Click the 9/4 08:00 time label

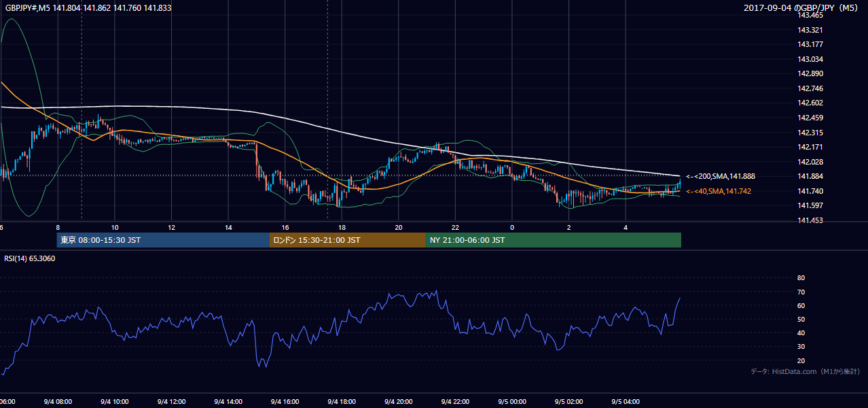click(x=58, y=401)
